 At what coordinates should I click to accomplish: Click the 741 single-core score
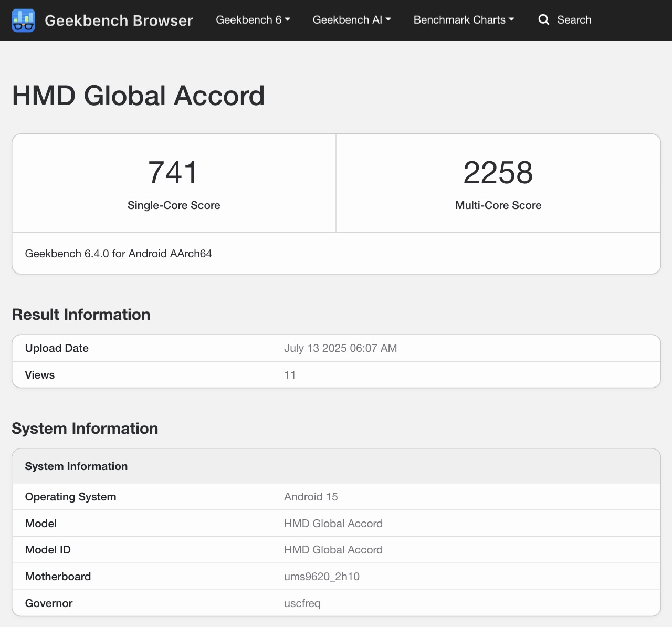(x=173, y=172)
